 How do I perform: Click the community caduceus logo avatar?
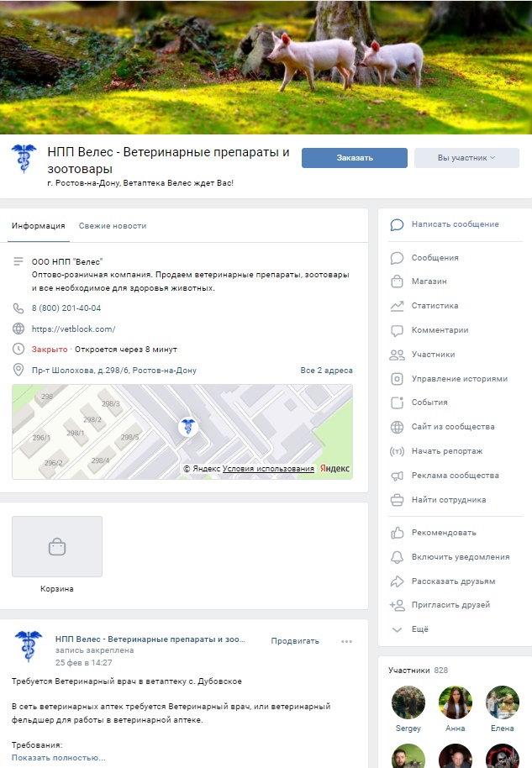tap(24, 159)
